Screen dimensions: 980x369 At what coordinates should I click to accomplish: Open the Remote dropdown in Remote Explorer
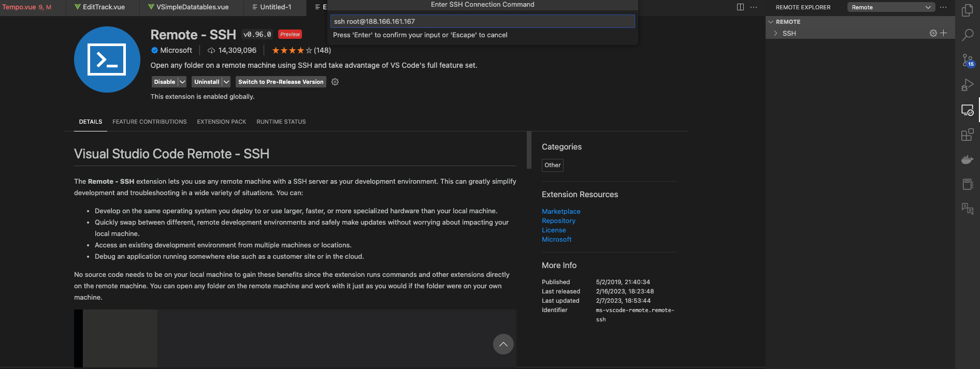tap(891, 7)
